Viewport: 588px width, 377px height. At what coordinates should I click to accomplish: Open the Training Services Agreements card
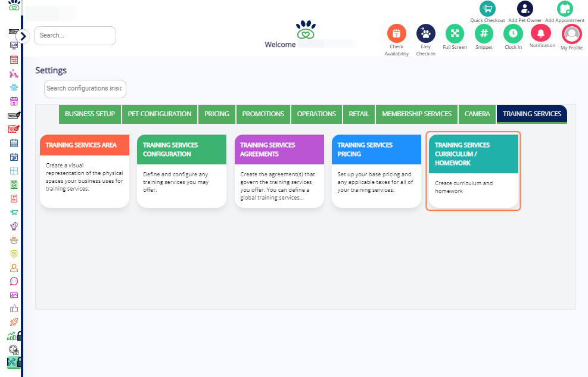click(x=279, y=171)
